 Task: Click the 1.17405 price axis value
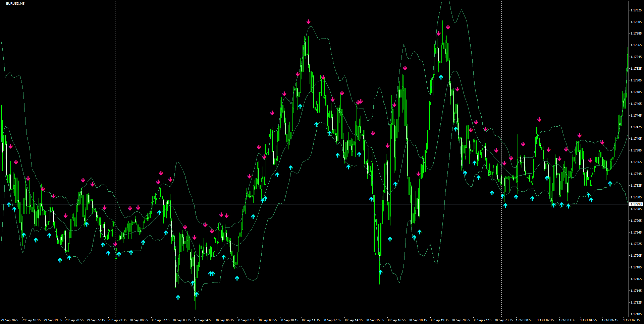tap(636, 139)
